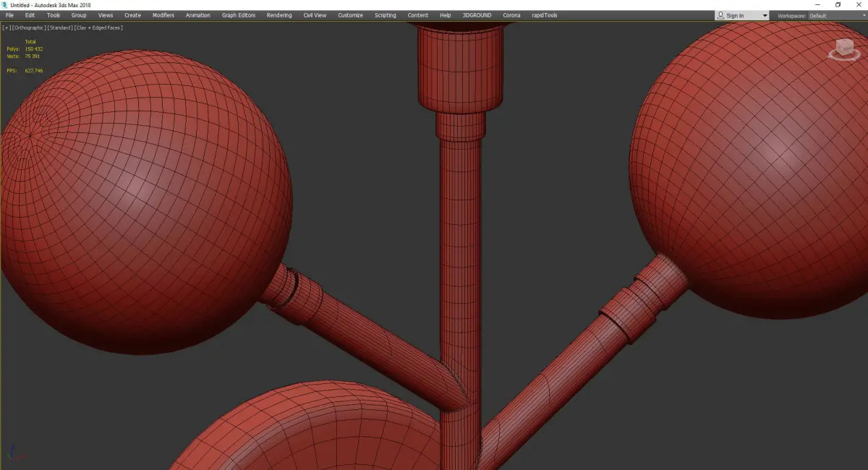This screenshot has height=470, width=868.
Task: Click the Polys count statistic text
Action: point(25,49)
